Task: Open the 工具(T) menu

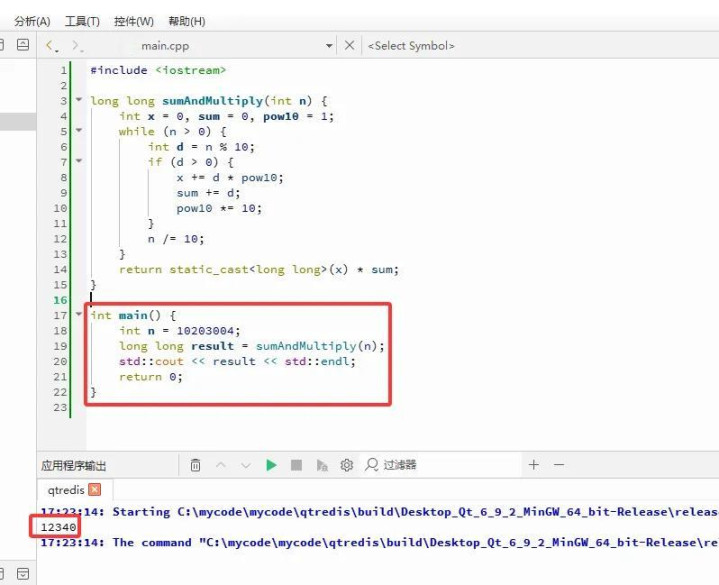Action: (x=82, y=21)
